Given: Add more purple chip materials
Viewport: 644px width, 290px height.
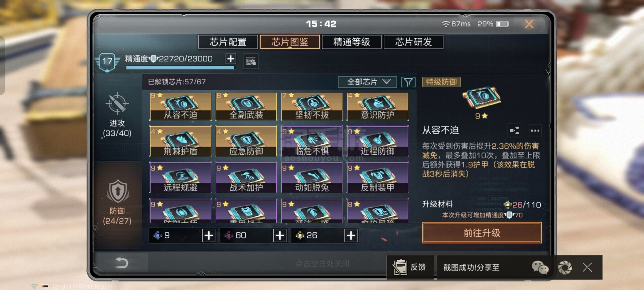Looking at the screenshot, I should tap(280, 236).
